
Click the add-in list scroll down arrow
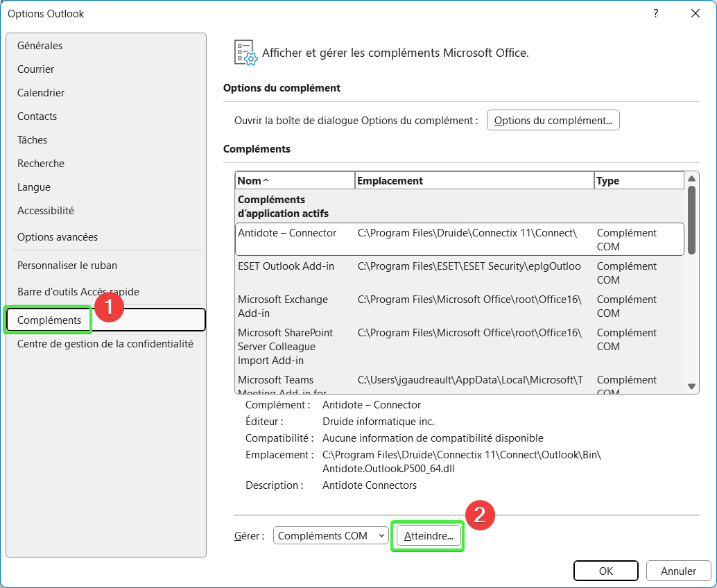[x=691, y=386]
